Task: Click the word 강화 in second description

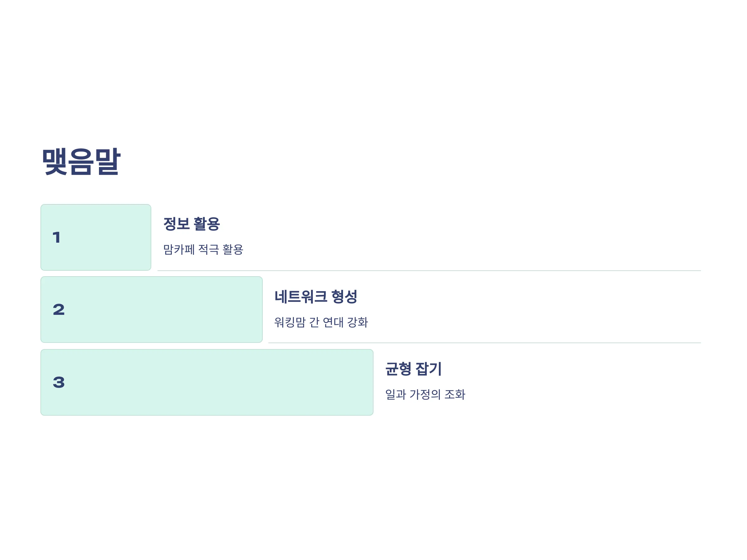Action: pyautogui.click(x=358, y=322)
